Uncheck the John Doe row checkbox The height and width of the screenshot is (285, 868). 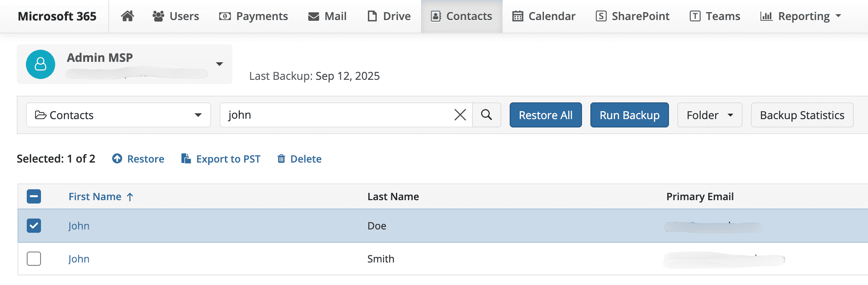[34, 226]
